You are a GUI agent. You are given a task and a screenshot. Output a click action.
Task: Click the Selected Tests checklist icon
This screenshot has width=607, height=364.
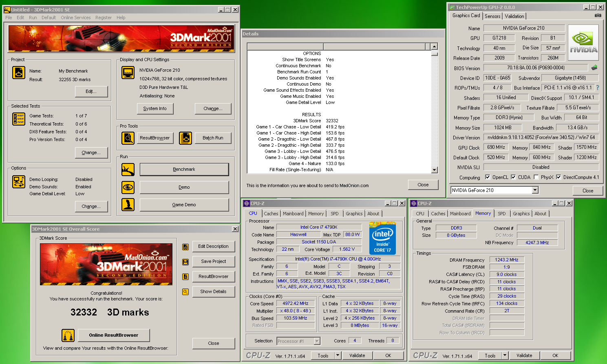pyautogui.click(x=19, y=119)
